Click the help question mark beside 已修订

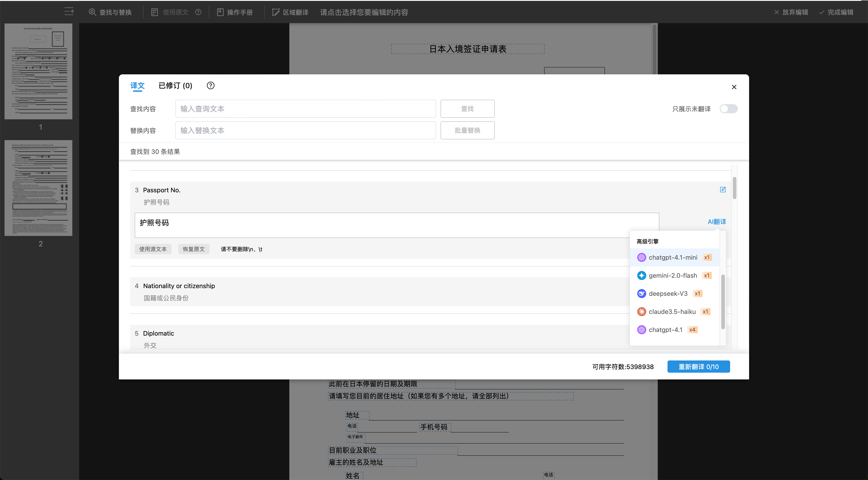click(x=210, y=86)
